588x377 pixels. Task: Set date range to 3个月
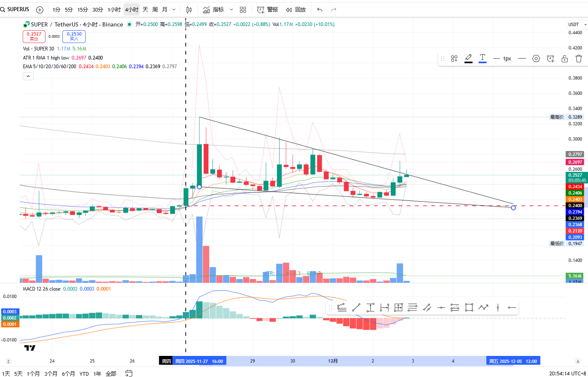point(50,374)
